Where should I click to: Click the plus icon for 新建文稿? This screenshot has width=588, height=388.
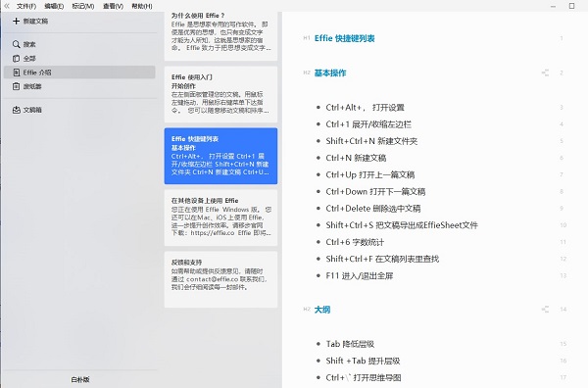pyautogui.click(x=16, y=21)
